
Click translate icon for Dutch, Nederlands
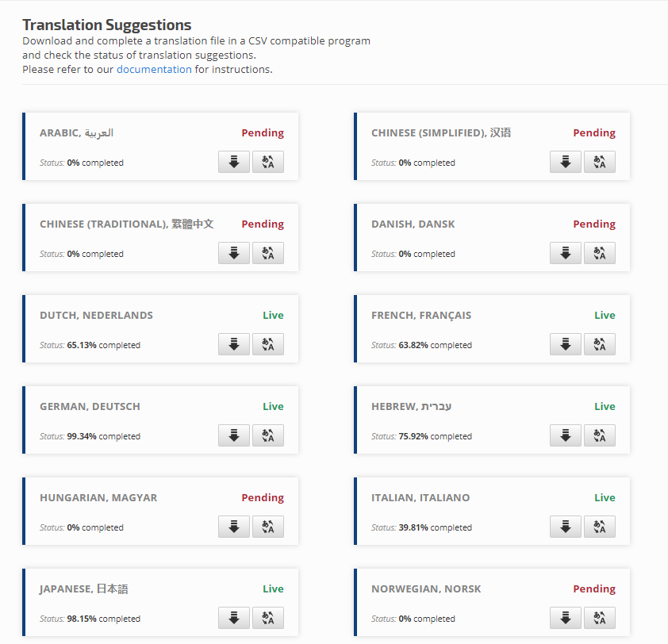[x=267, y=344]
